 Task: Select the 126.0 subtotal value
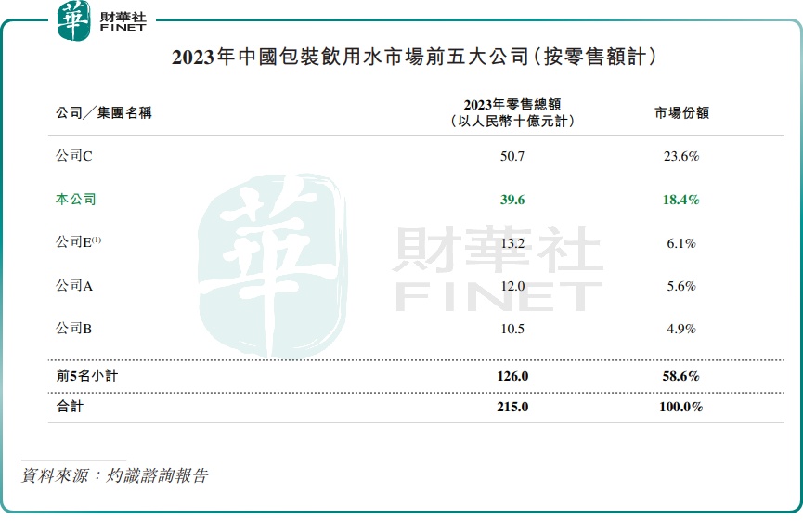pos(512,376)
